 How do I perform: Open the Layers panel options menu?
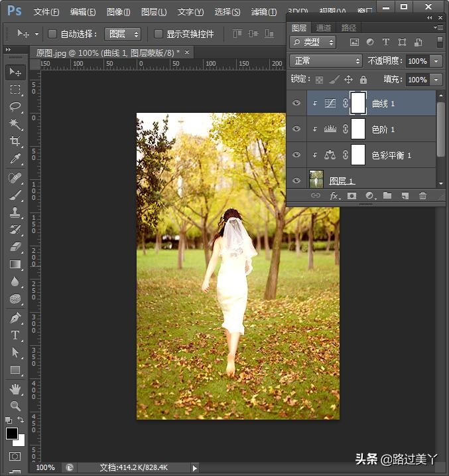(x=438, y=28)
